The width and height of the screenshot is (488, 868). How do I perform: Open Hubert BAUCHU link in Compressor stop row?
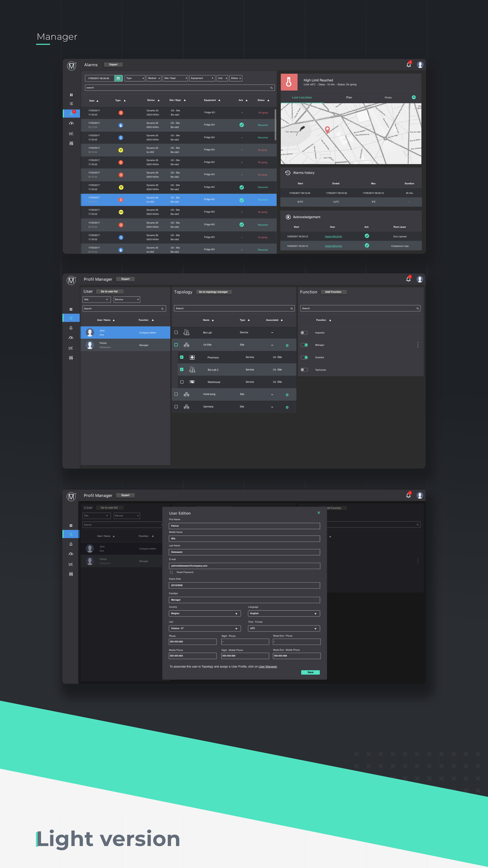click(333, 246)
